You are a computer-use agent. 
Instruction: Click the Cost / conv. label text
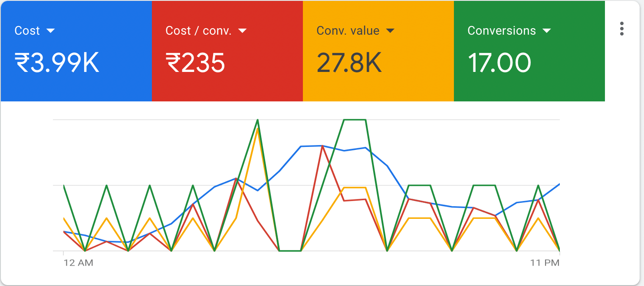coord(198,31)
